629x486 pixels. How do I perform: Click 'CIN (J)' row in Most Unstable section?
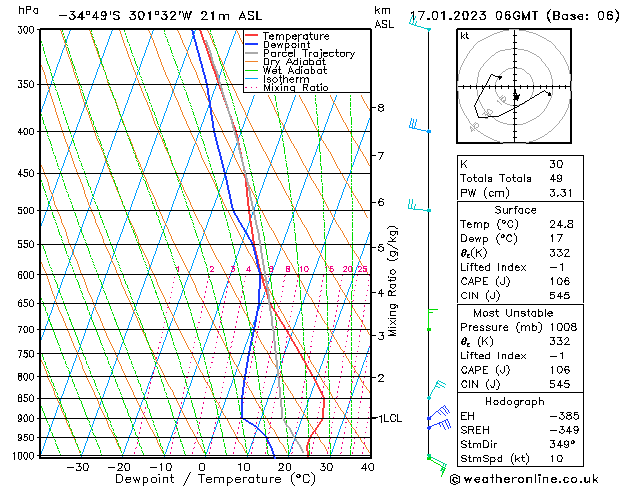pos(520,384)
